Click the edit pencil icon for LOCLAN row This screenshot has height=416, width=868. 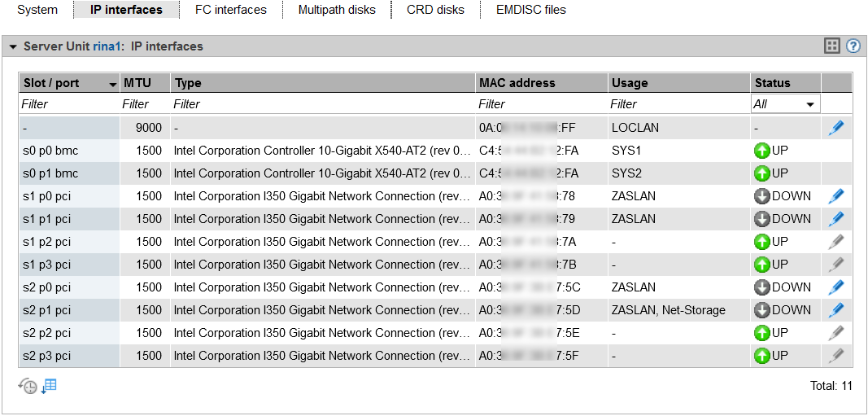tap(836, 128)
